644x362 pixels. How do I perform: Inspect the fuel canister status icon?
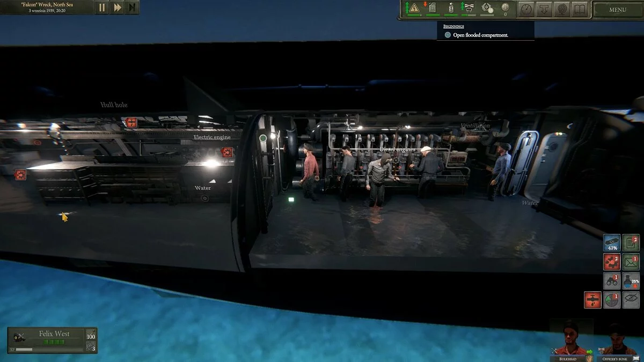pos(433,8)
